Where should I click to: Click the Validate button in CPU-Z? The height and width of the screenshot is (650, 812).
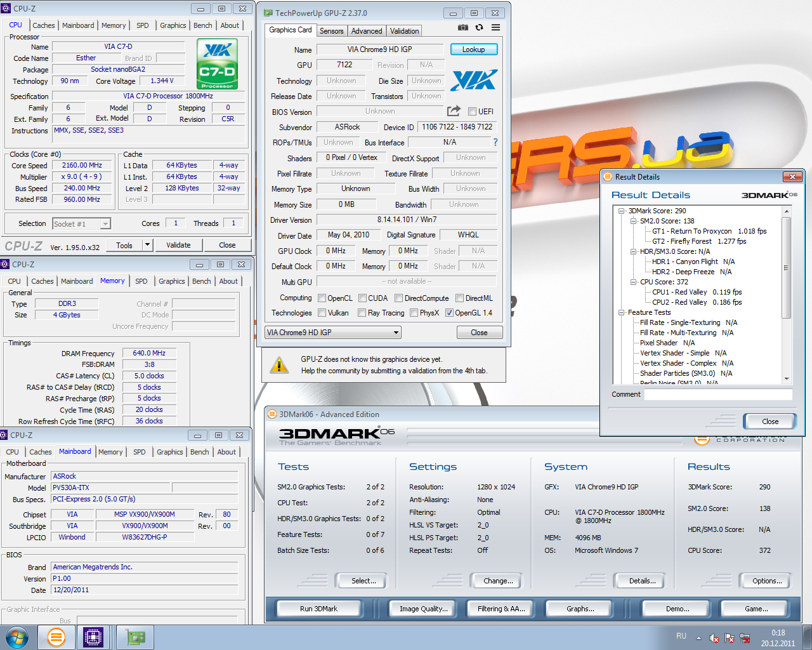(178, 245)
